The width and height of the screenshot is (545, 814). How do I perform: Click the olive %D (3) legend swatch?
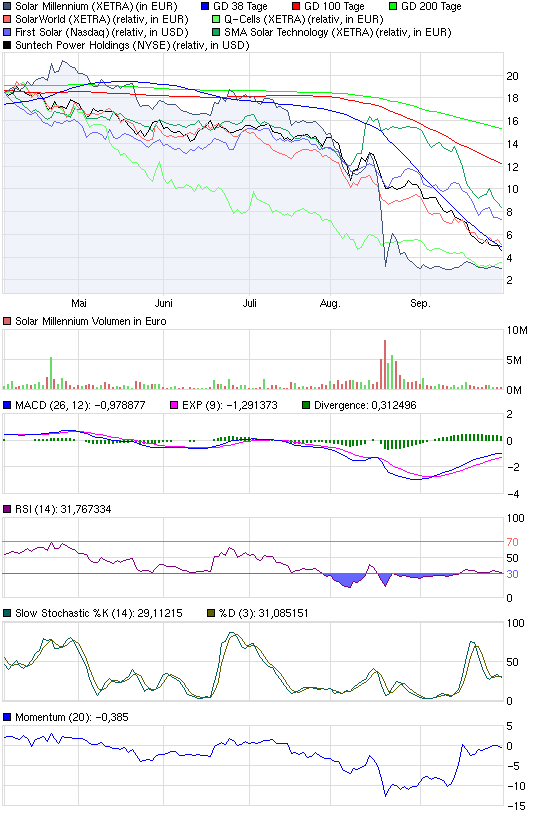click(211, 613)
